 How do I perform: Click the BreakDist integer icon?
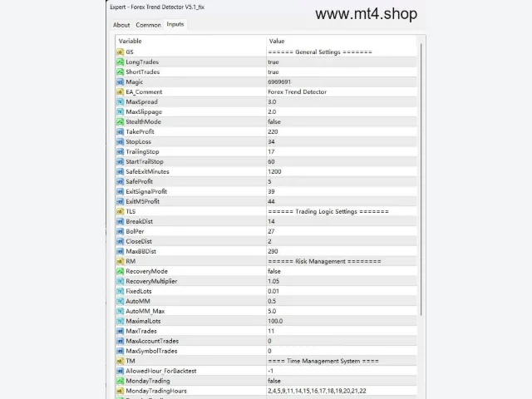120,221
